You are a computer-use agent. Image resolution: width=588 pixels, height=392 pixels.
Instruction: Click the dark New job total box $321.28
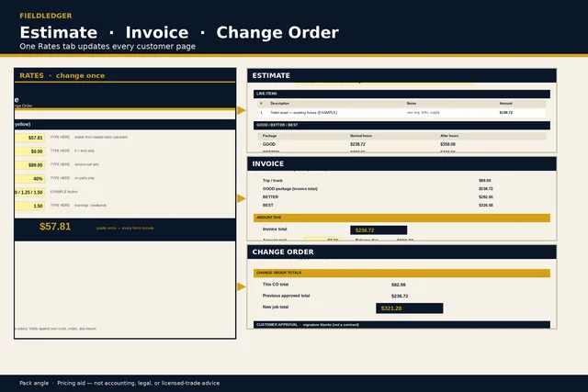pyautogui.click(x=409, y=308)
